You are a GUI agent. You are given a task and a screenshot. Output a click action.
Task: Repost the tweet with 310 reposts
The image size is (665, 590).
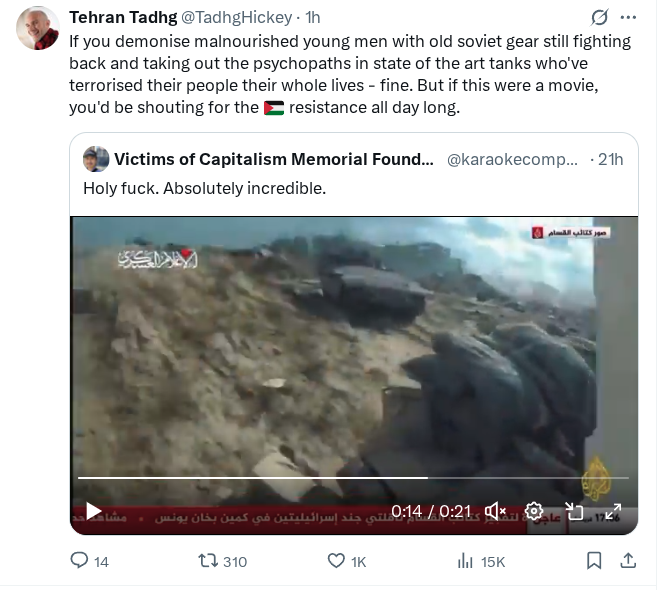coord(208,561)
